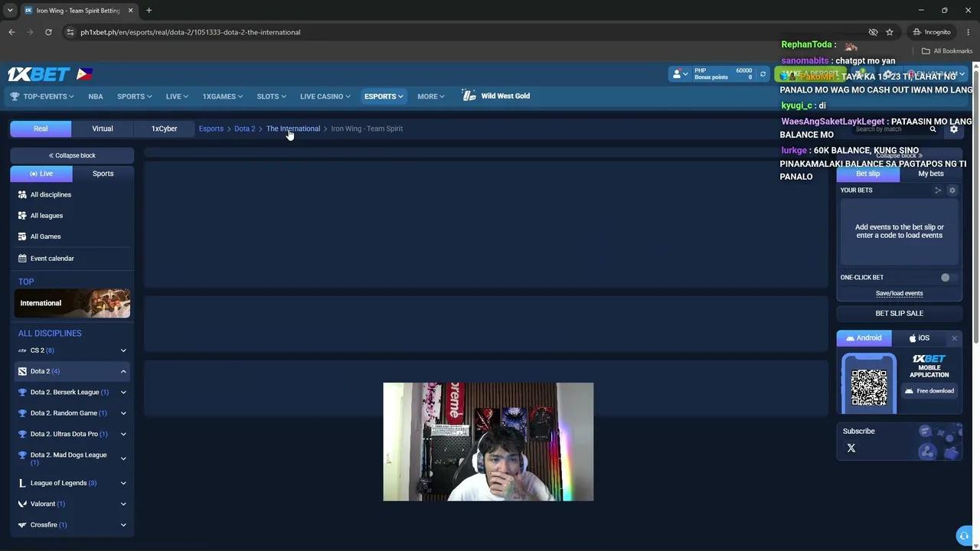Select the Android app tab
The height and width of the screenshot is (551, 980).
click(x=864, y=338)
